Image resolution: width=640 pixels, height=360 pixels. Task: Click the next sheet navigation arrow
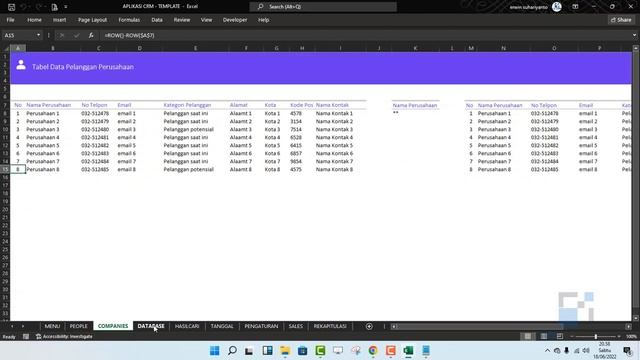click(23, 326)
